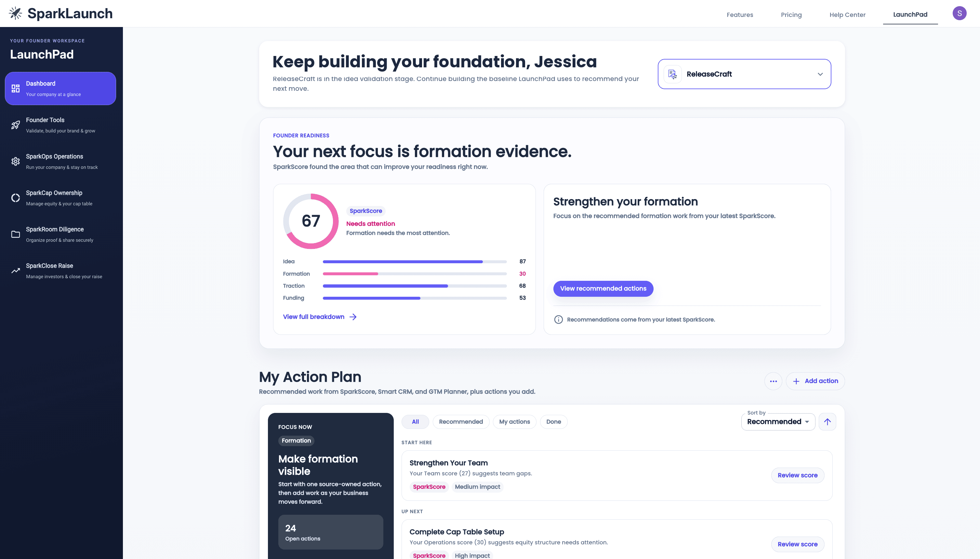Click the Formation tag in Focus Now card
The width and height of the screenshot is (980, 559).
tap(296, 441)
